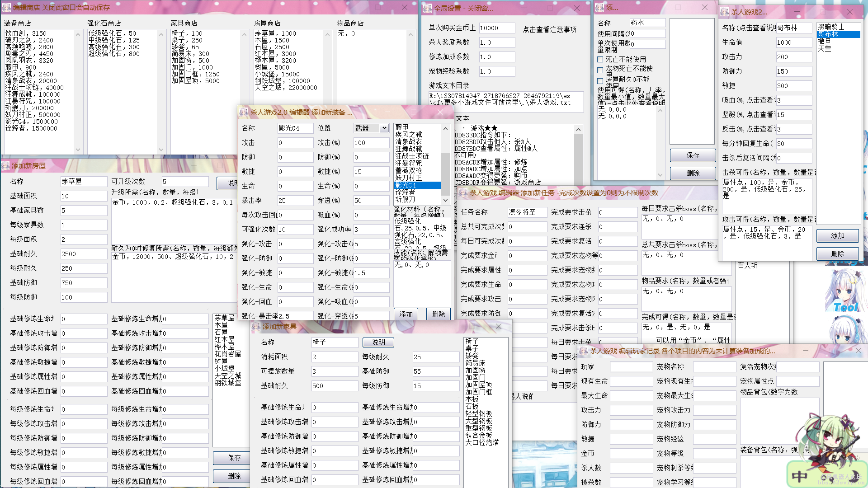868x488 pixels.
Task: Click the 任务名称 field showing 凛冬将至
Action: tap(527, 212)
